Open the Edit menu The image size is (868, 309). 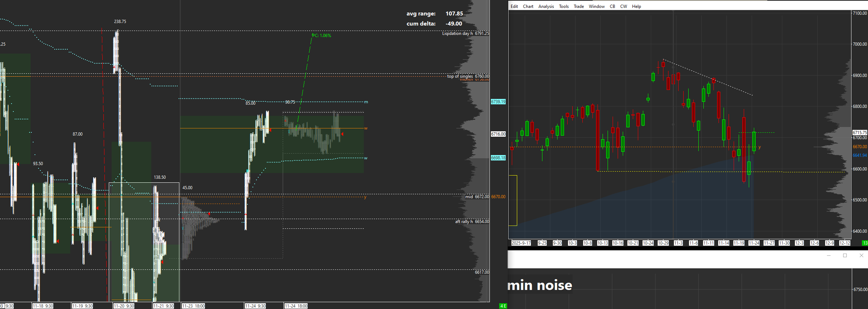pos(514,6)
